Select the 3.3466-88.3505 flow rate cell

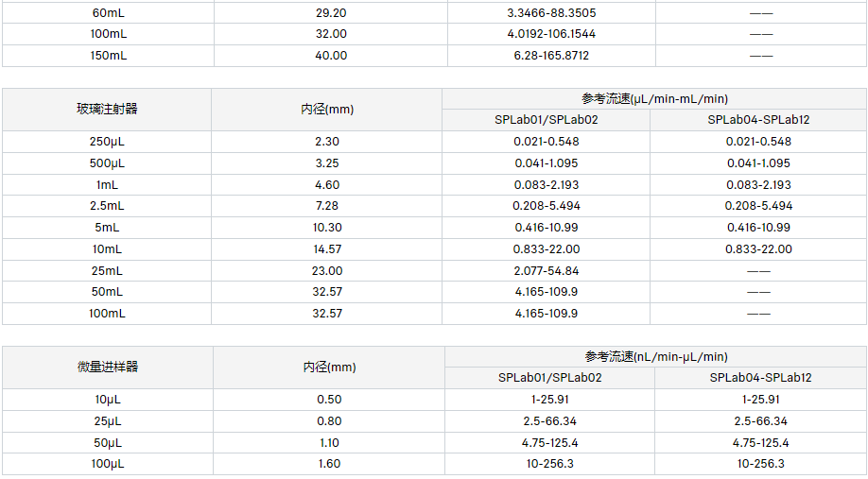pos(551,12)
